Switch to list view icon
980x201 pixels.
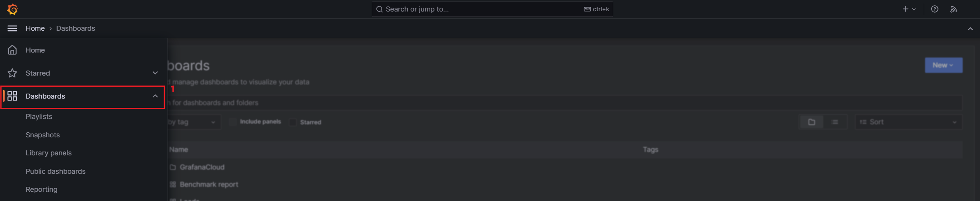pos(835,122)
